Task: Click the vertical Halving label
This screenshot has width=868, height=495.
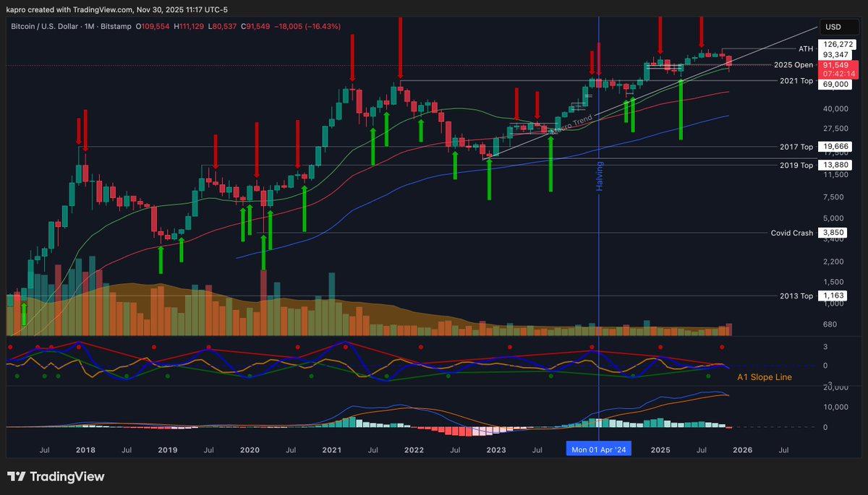Action: (599, 176)
